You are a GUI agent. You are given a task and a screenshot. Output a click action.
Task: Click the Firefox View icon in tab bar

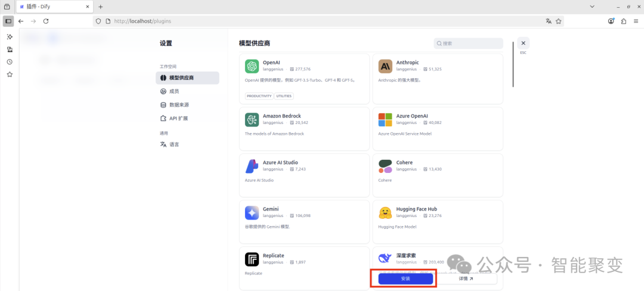click(7, 7)
